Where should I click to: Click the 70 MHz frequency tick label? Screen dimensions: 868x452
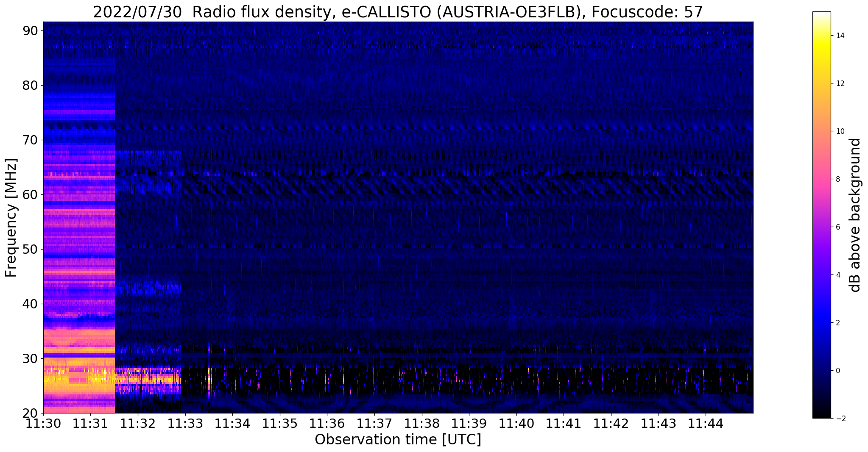pyautogui.click(x=30, y=140)
